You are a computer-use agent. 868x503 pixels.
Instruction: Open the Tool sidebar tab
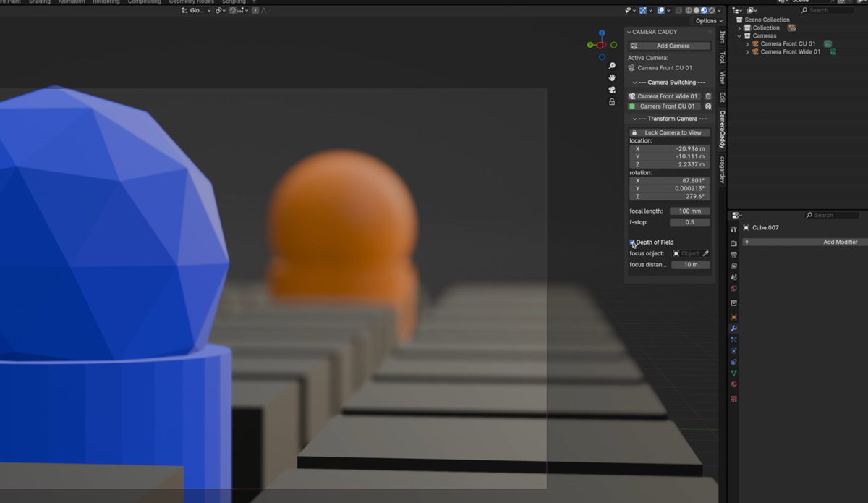722,57
